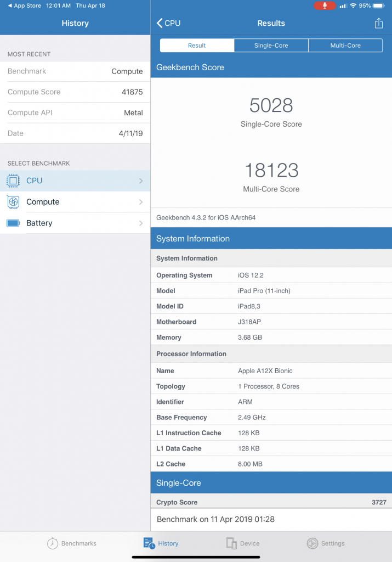This screenshot has height=562, width=392.
Task: Select the Battery benchmark label
Action: tap(39, 223)
